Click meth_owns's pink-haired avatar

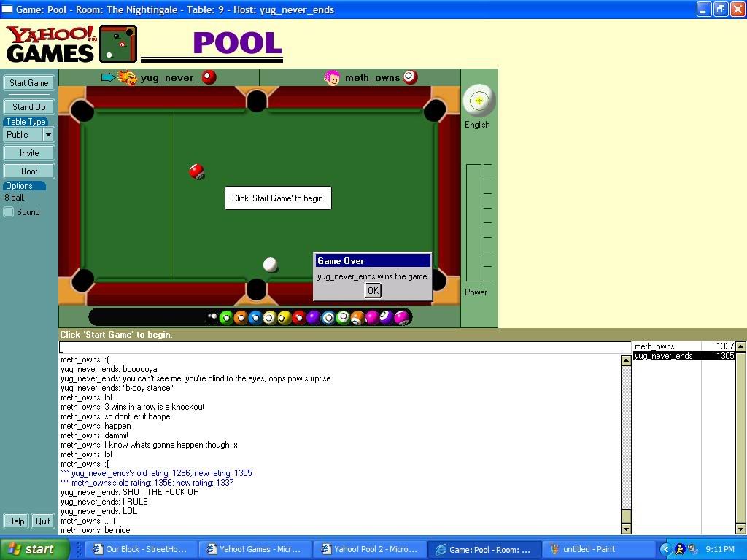[x=332, y=77]
